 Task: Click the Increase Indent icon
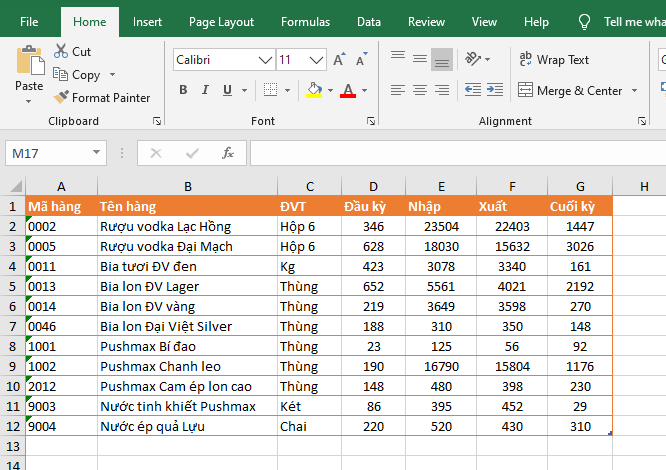tap(496, 90)
